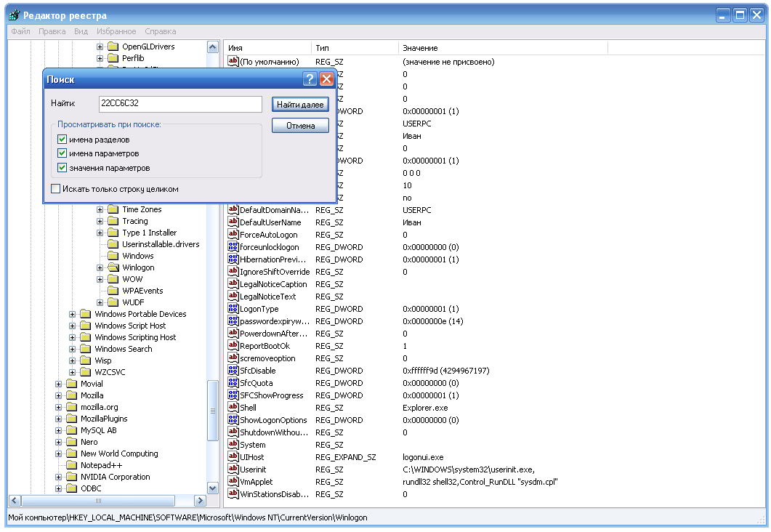This screenshot has height=532, width=771.
Task: Open the Избранное menu
Action: pos(116,31)
